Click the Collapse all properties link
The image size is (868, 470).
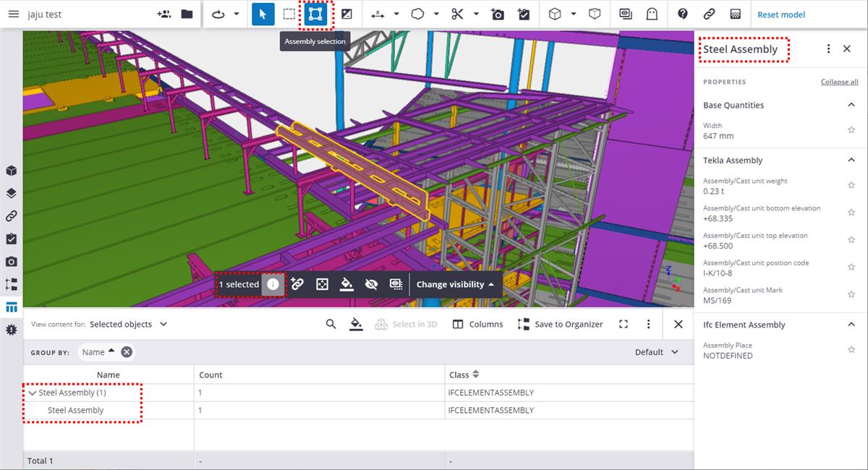pos(839,82)
